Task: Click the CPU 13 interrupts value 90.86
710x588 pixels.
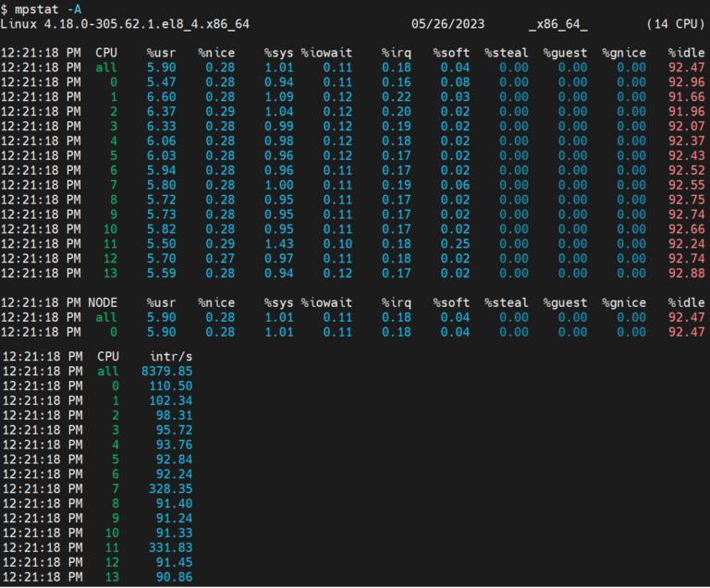Action: pos(174,578)
